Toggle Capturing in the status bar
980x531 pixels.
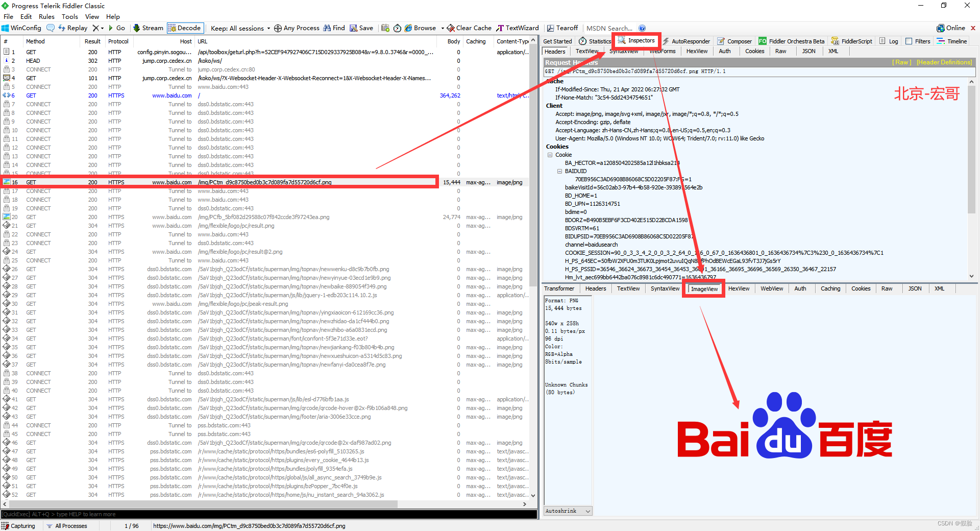pos(19,526)
